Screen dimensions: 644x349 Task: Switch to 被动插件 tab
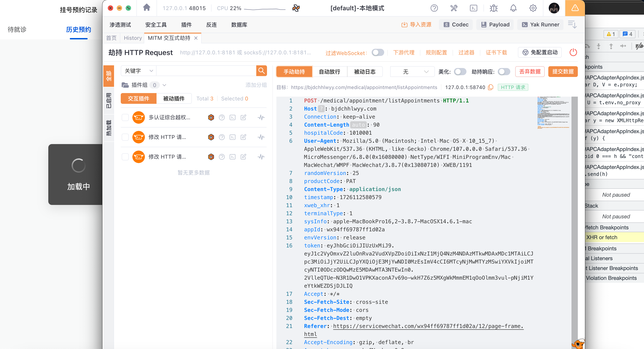(x=174, y=99)
